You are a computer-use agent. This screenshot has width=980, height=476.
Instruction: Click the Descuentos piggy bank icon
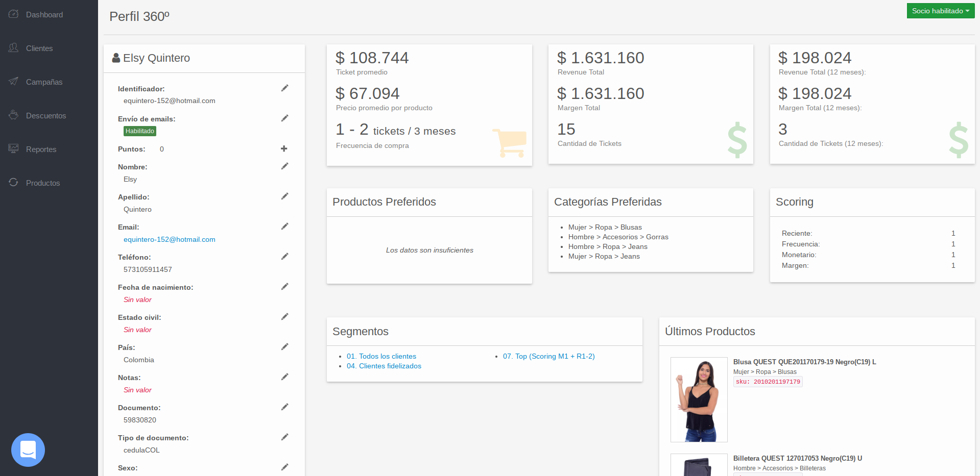coord(14,115)
